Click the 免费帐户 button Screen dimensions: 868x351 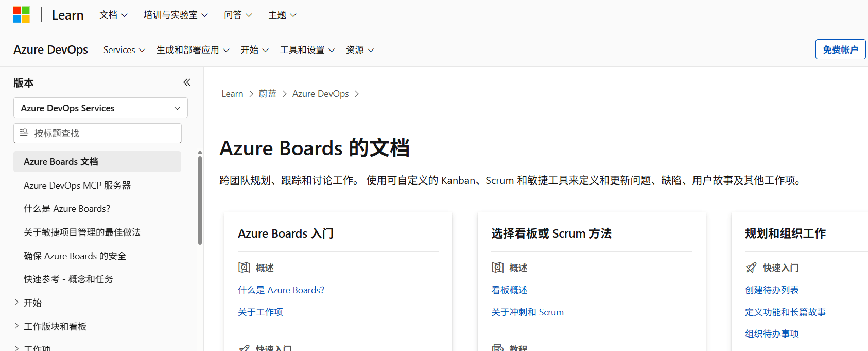tap(840, 49)
